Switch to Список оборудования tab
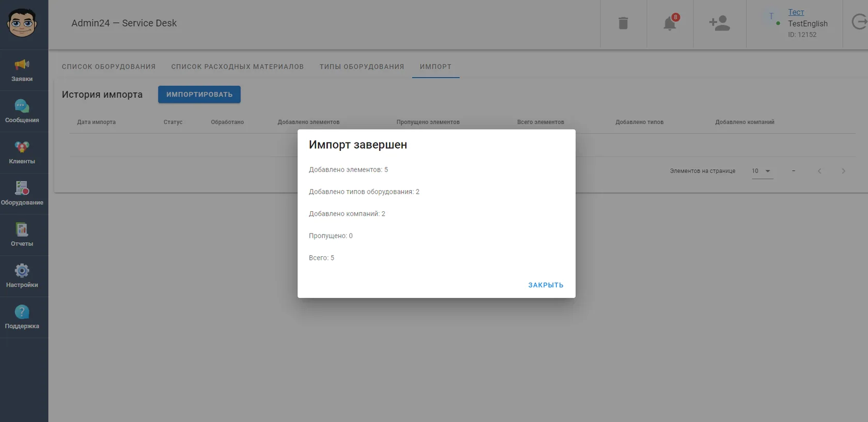868x422 pixels. tap(109, 67)
